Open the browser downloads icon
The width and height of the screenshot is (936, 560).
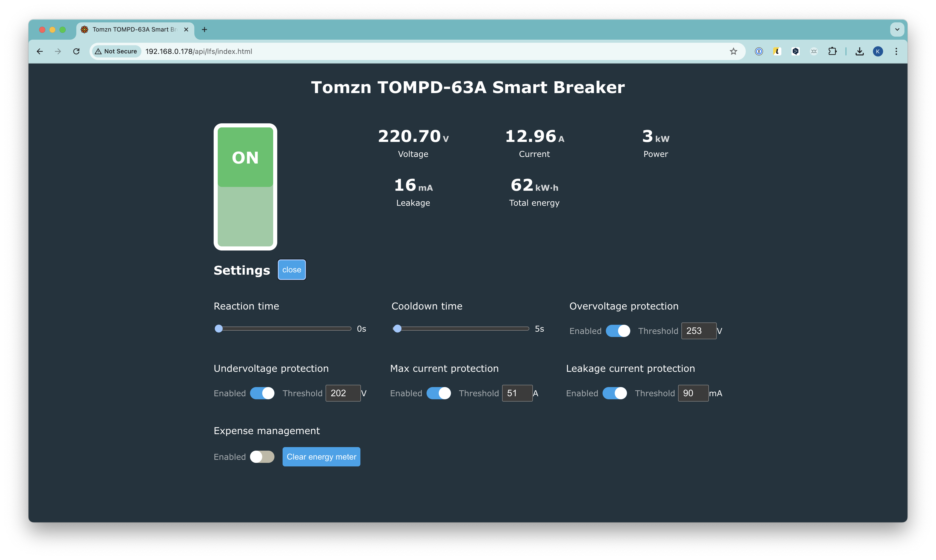(859, 51)
